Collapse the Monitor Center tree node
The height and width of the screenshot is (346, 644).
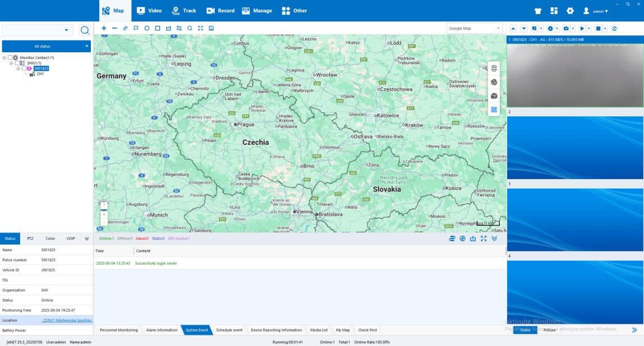pos(4,58)
